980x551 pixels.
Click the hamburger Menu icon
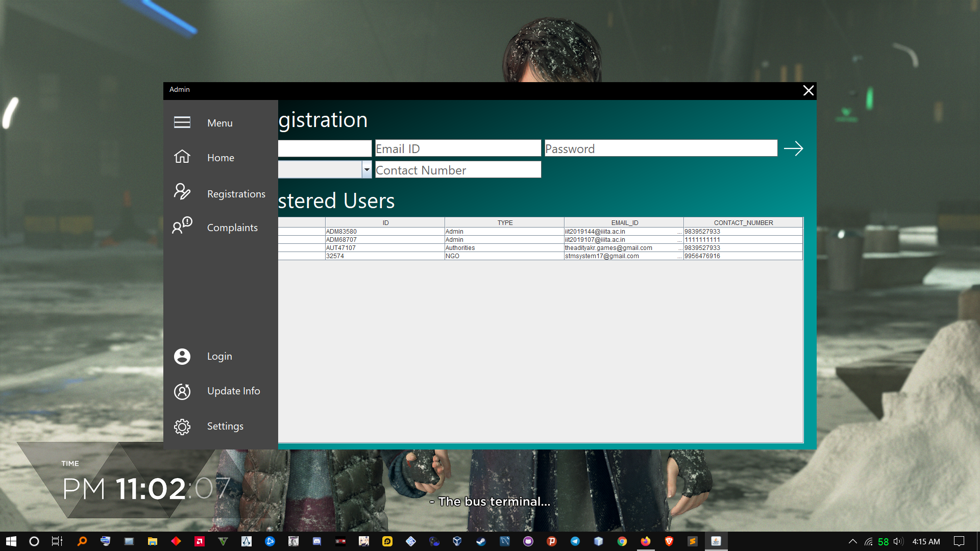pyautogui.click(x=182, y=122)
